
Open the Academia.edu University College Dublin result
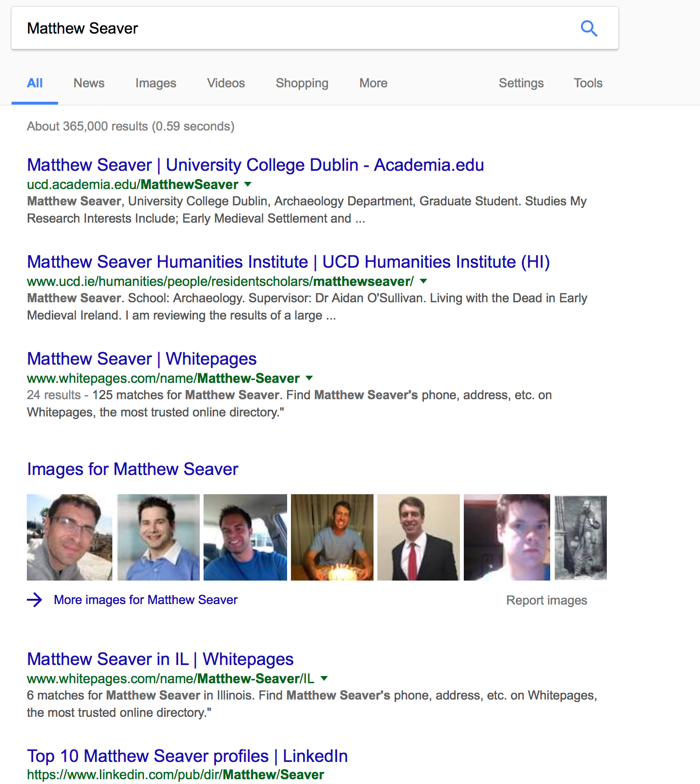point(255,165)
